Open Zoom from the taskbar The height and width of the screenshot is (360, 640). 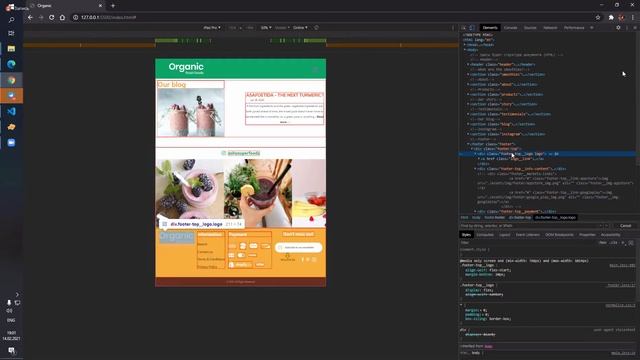(11, 143)
